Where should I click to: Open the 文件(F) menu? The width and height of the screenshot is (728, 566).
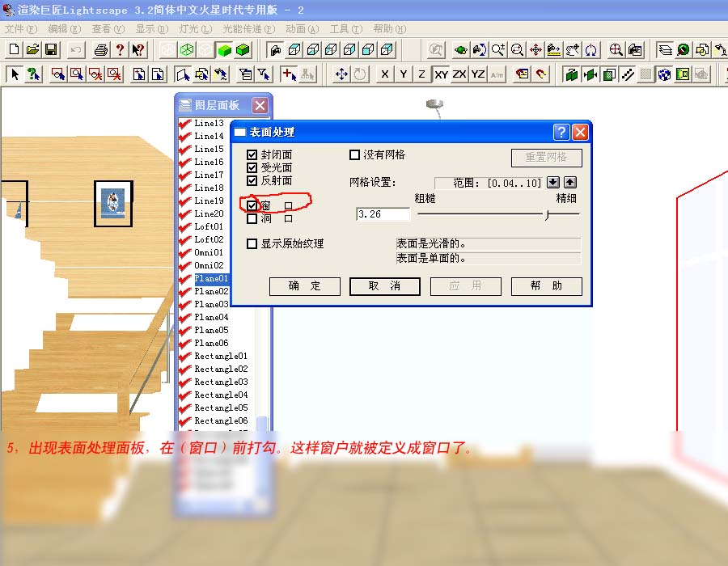tap(20, 29)
